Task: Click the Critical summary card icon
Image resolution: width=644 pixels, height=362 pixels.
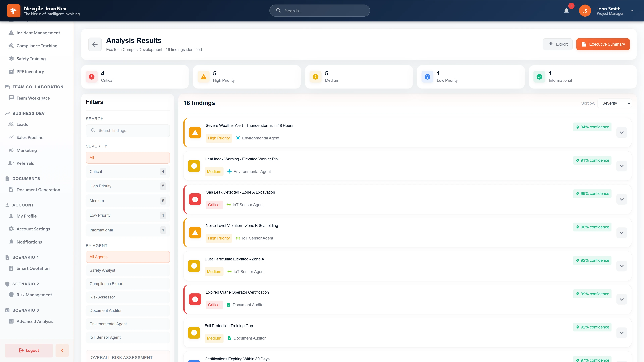Action: pyautogui.click(x=92, y=77)
